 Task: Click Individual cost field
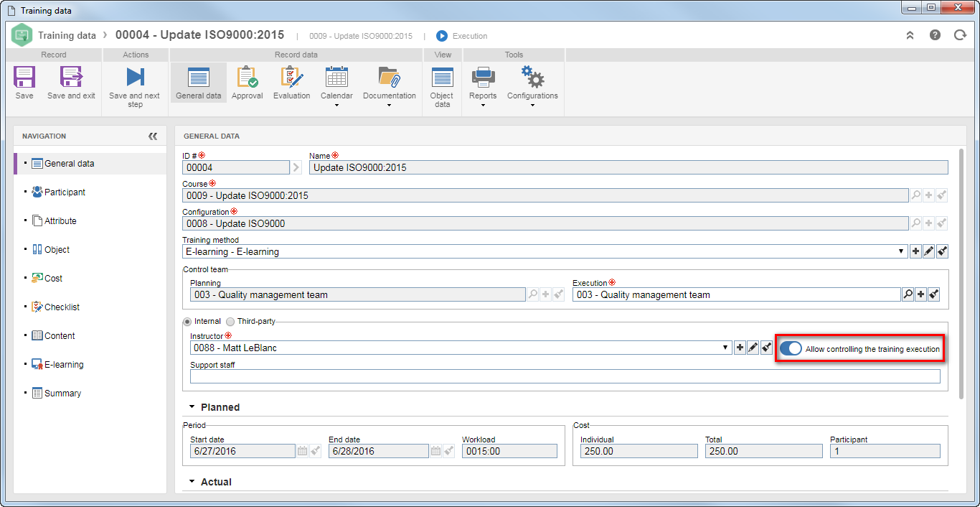[x=639, y=451]
